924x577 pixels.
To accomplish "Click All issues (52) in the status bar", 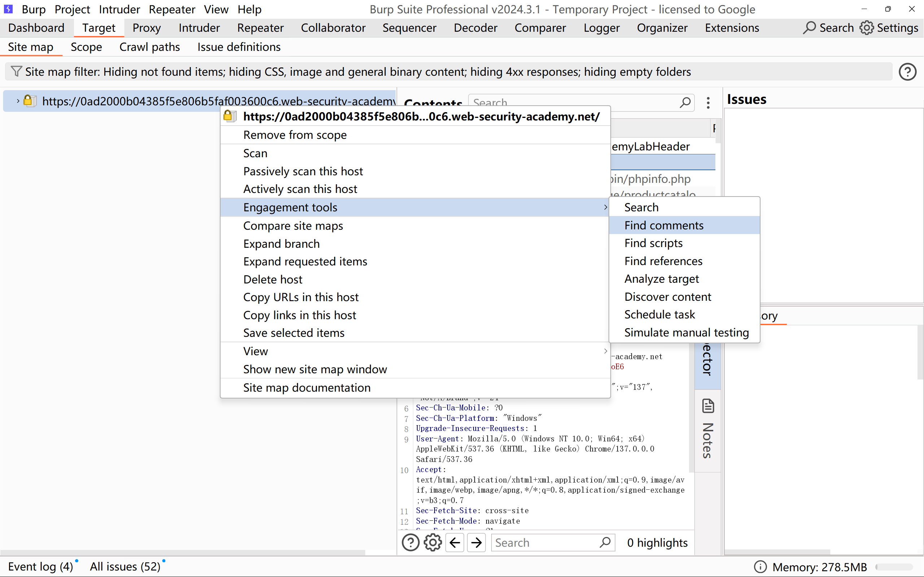I will [x=125, y=566].
